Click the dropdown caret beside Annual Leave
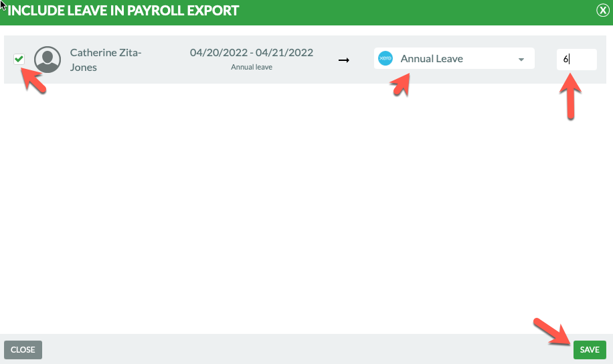 521,60
